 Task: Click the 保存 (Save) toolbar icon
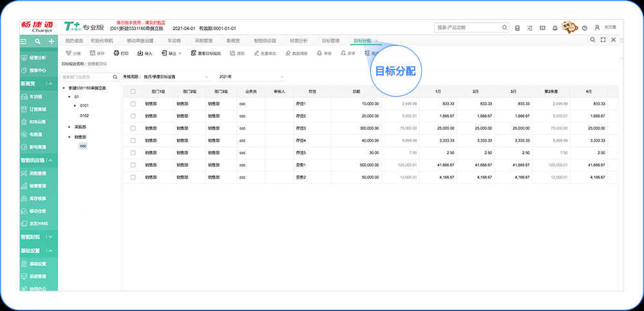pyautogui.click(x=95, y=53)
